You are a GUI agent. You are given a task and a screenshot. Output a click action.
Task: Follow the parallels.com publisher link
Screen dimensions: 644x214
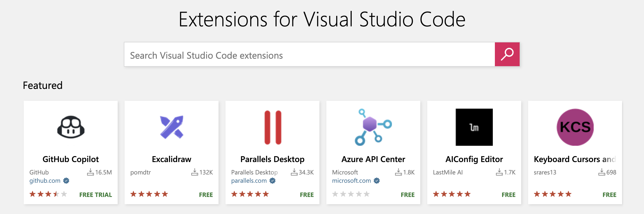click(x=249, y=181)
